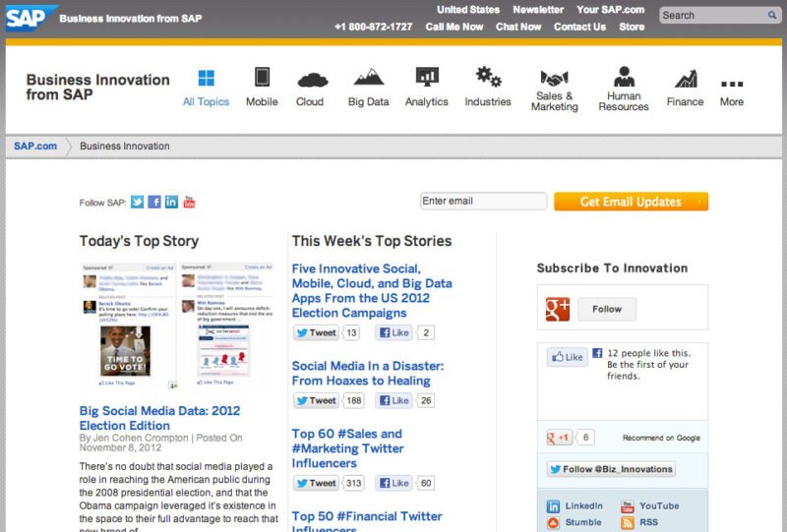Click the search magnifier icon
Viewport: 787px width, 532px height.
click(x=772, y=15)
